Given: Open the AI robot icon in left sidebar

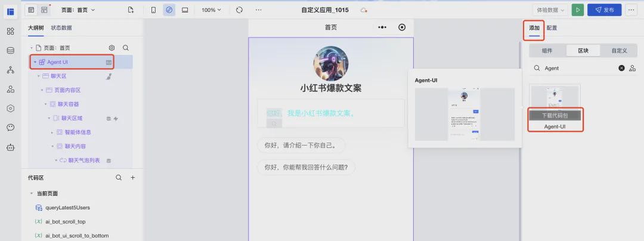Looking at the screenshot, I should click(11, 147).
